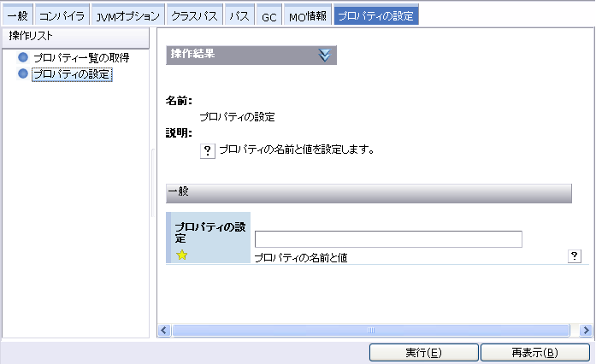Click the yellow star required-field icon
Viewport: 596px width, 364px height.
[x=181, y=255]
